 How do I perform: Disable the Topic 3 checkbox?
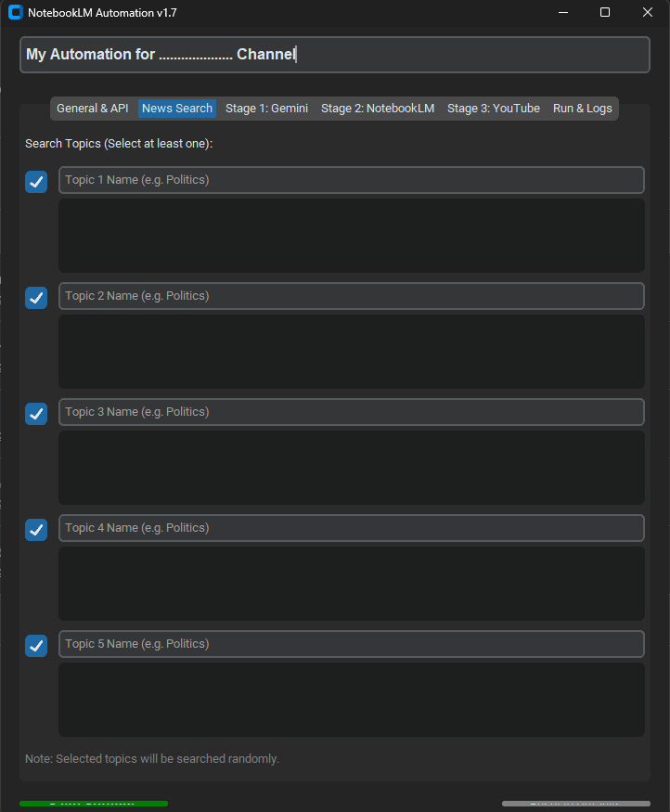36,414
